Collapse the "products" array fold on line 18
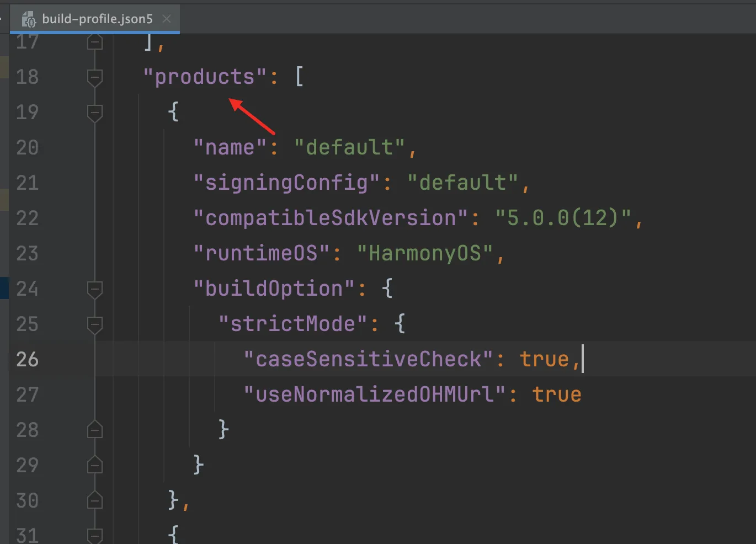Image resolution: width=756 pixels, height=544 pixels. click(x=95, y=77)
